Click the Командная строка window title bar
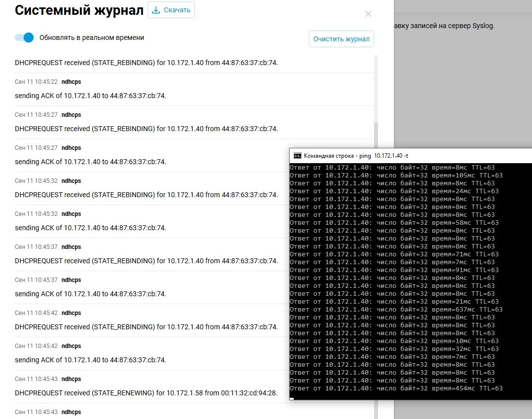This screenshot has width=532, height=419. coord(411,156)
